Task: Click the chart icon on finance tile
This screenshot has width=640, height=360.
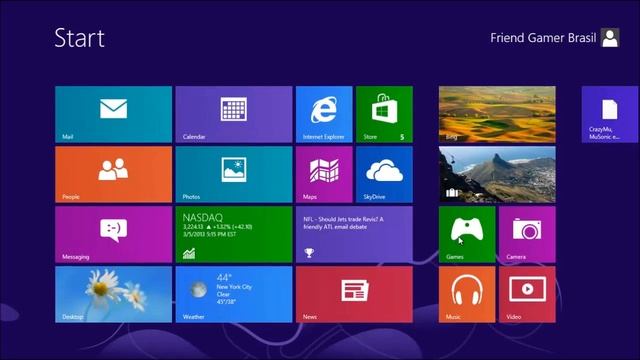Action: click(x=189, y=253)
